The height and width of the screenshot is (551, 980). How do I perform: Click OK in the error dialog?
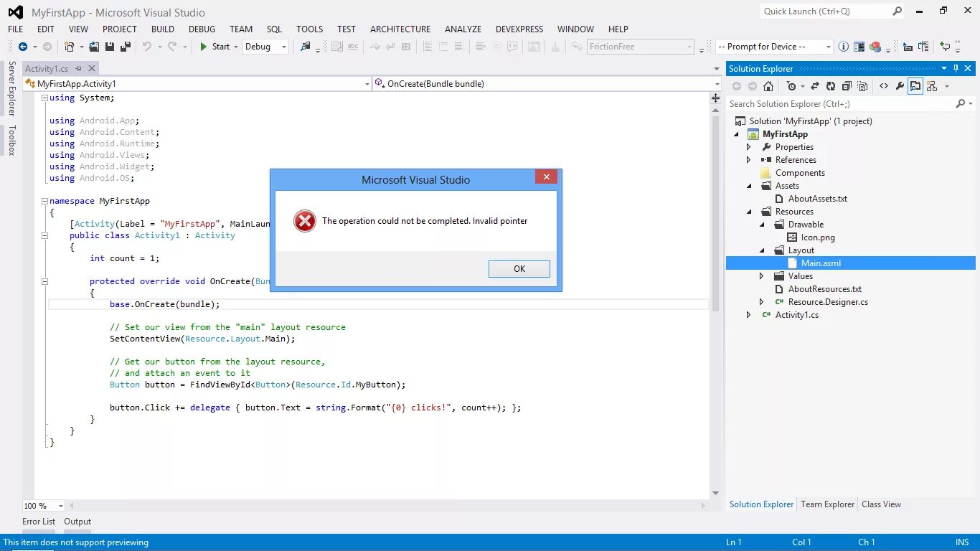coord(519,269)
